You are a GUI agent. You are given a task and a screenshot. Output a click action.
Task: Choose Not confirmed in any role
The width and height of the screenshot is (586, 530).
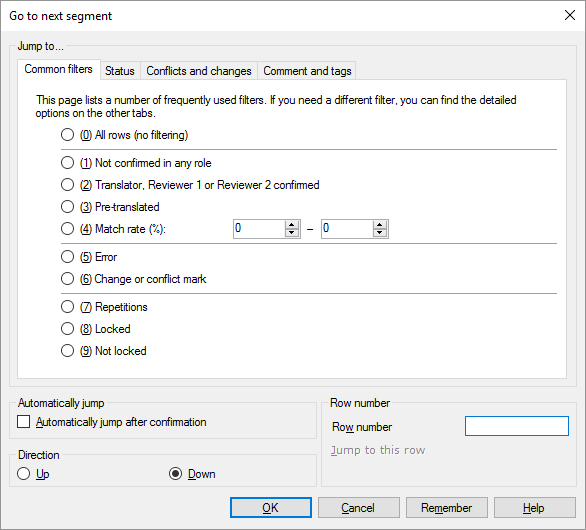(67, 163)
